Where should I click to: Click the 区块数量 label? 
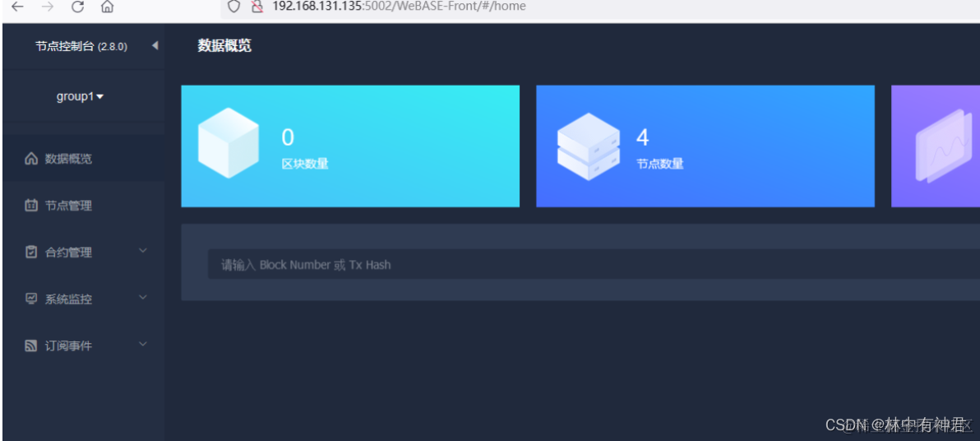(x=305, y=164)
